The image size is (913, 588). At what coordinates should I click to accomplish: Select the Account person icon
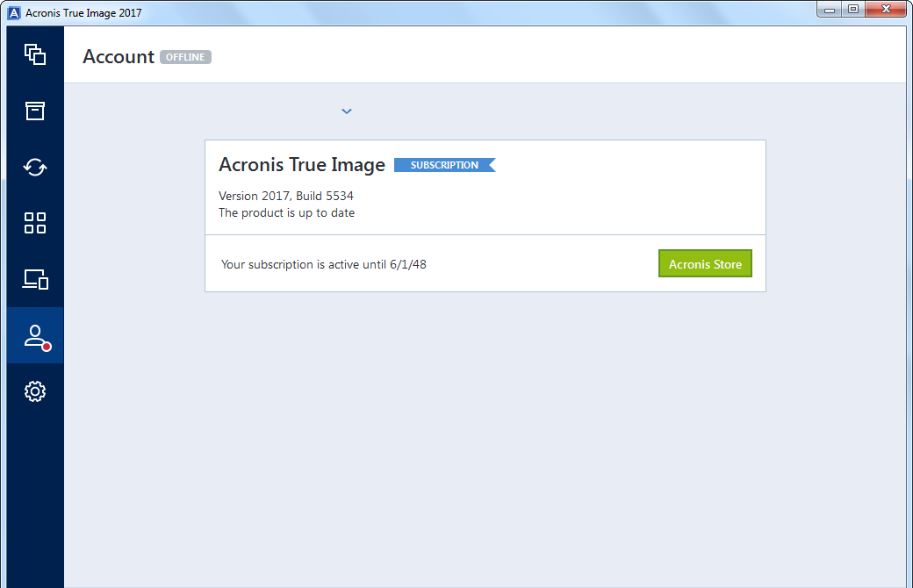(35, 336)
